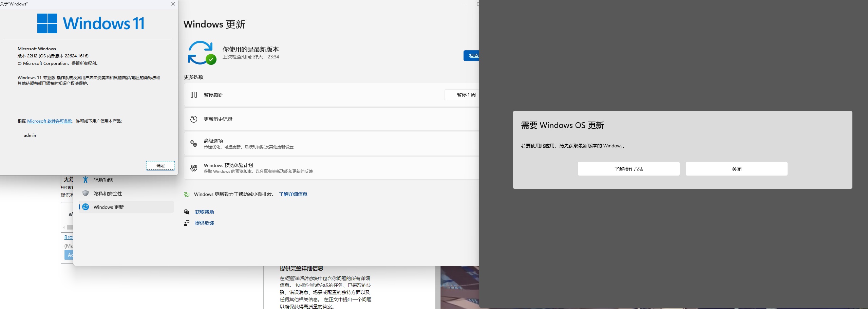This screenshot has height=309, width=868.
Task: Select Windows 更新 in the Settings sidebar
Action: point(126,207)
